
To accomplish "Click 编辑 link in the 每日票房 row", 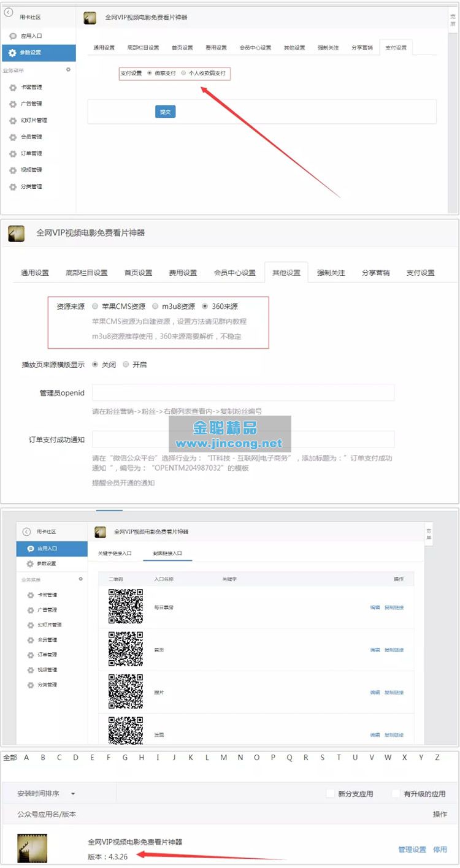I will (375, 607).
